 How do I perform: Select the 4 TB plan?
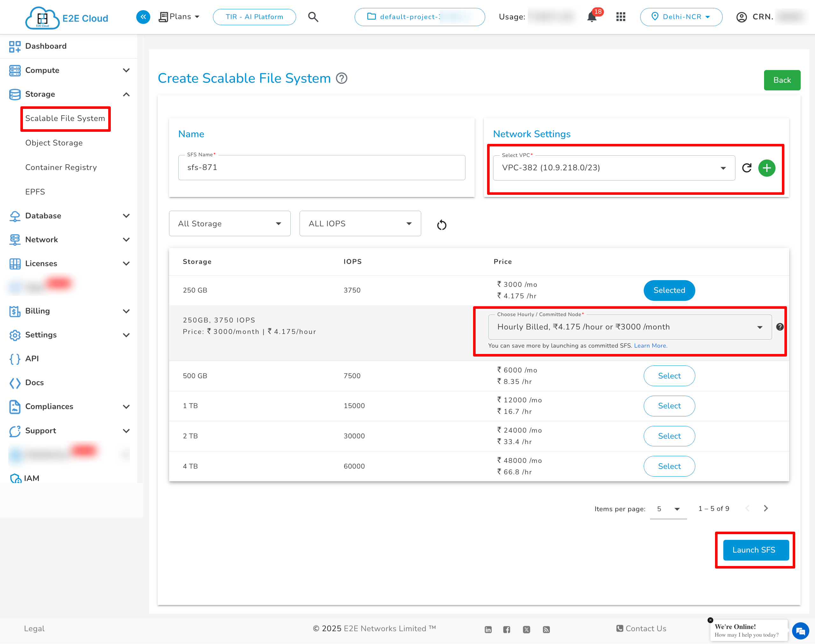tap(669, 466)
